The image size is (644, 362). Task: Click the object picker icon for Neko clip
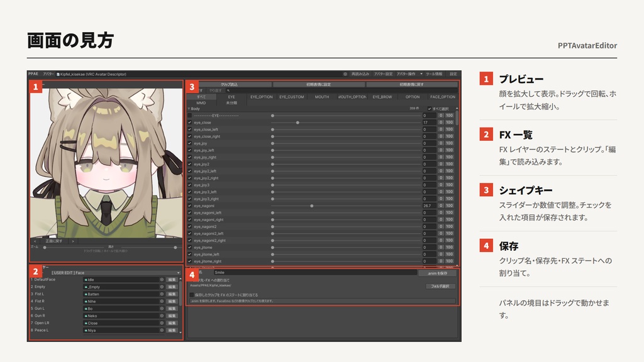(162, 315)
